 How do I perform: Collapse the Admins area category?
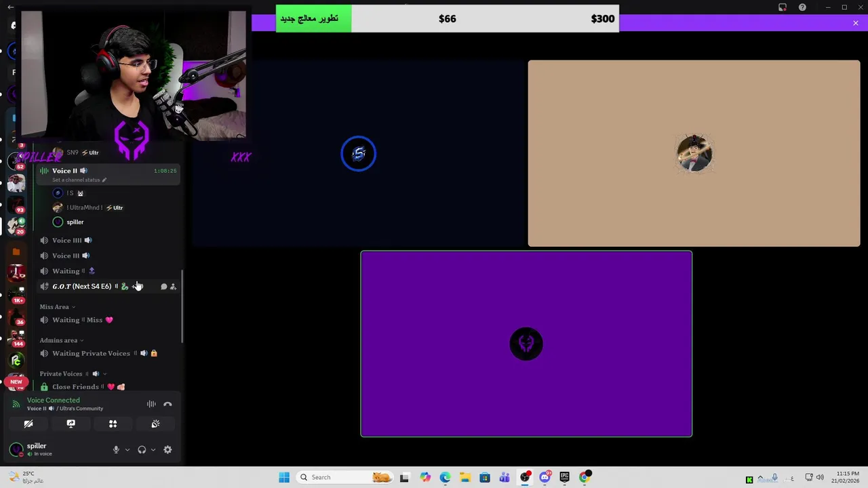coord(61,340)
